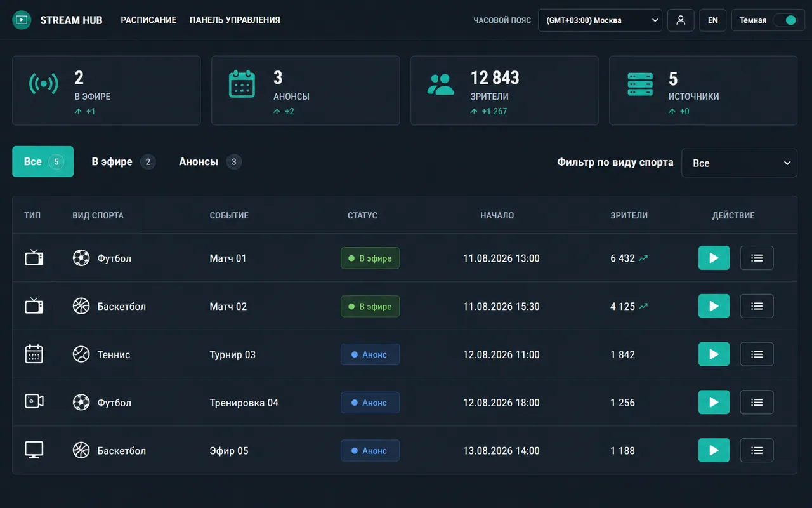
Task: Click the football icon in Тренировка 04 row
Action: pos(81,402)
